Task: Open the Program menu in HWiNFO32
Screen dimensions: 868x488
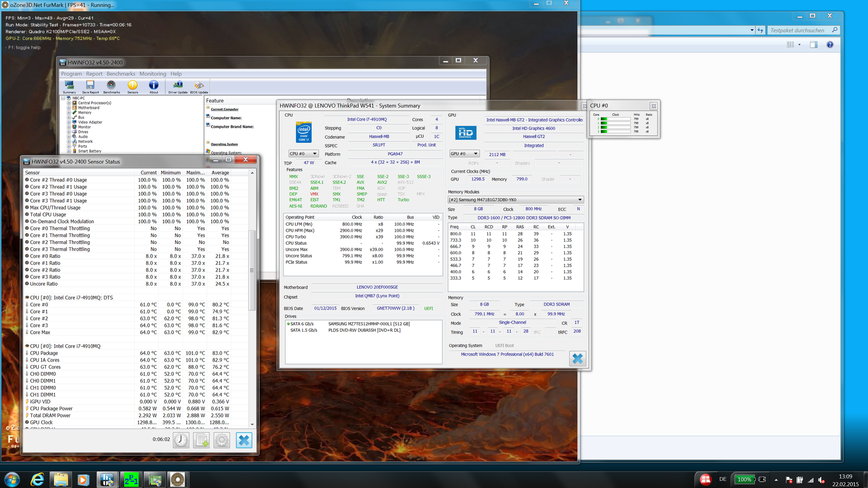Action: coord(71,74)
